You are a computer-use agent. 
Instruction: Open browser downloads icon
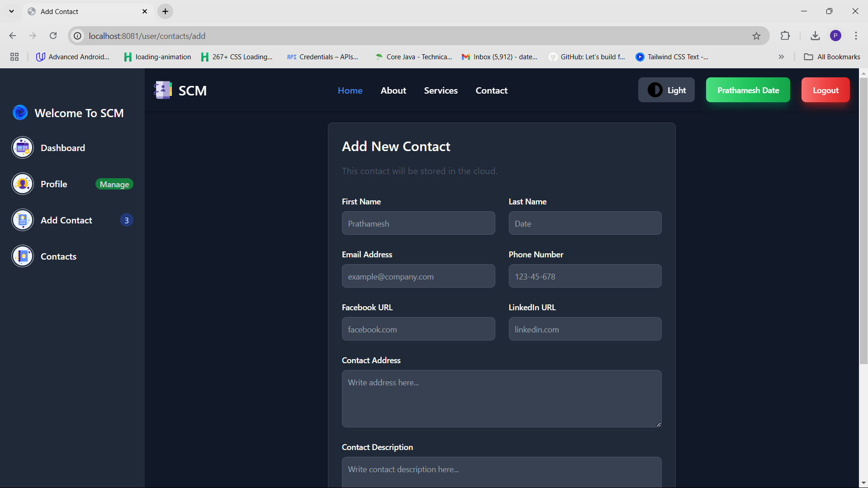coord(815,36)
